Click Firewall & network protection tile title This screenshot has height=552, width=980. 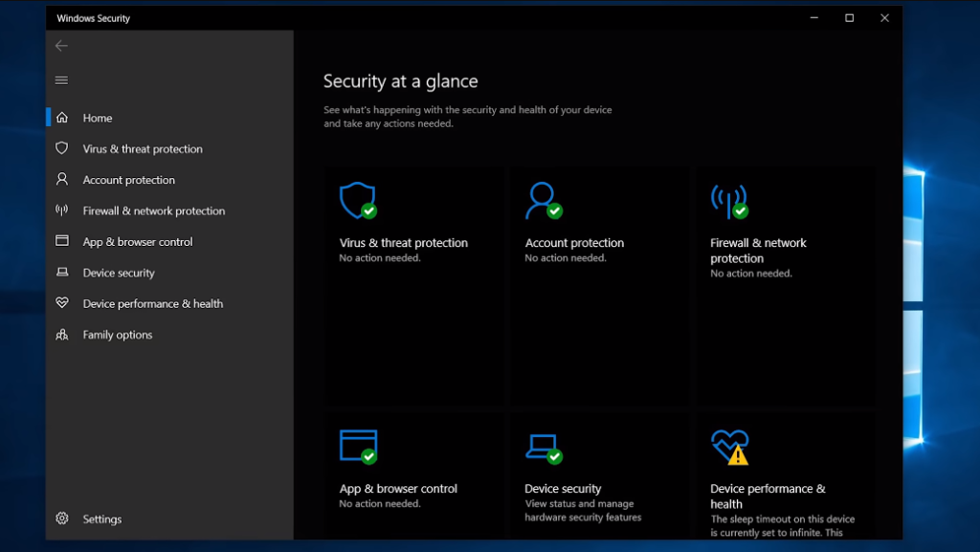tap(758, 251)
